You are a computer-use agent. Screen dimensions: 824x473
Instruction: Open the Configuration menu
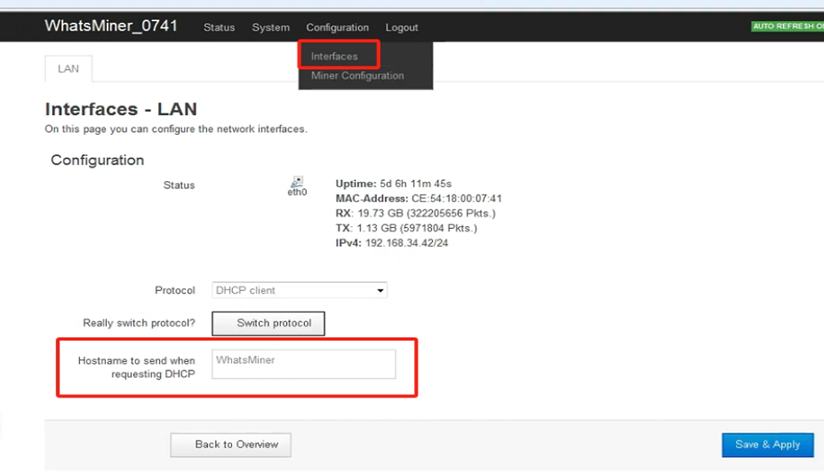tap(337, 27)
